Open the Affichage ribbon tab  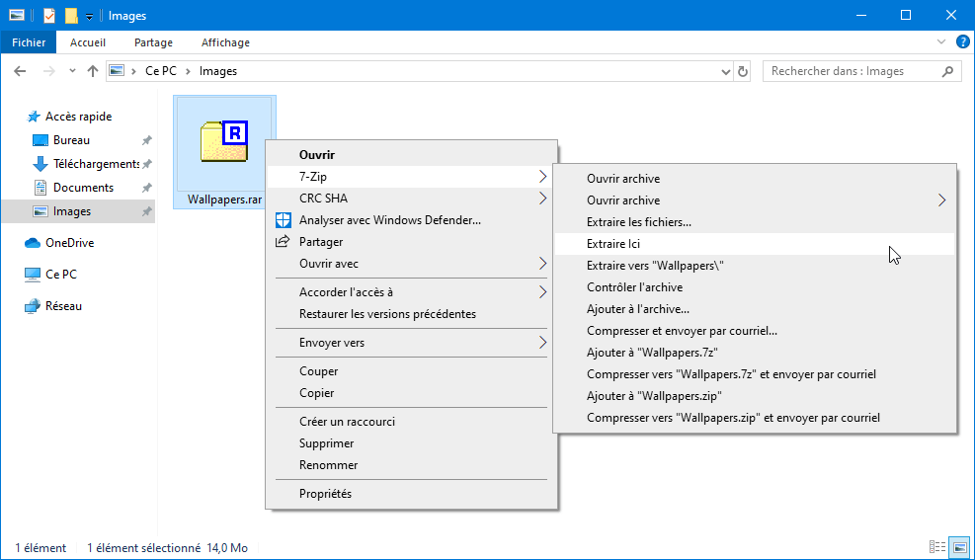(x=225, y=42)
